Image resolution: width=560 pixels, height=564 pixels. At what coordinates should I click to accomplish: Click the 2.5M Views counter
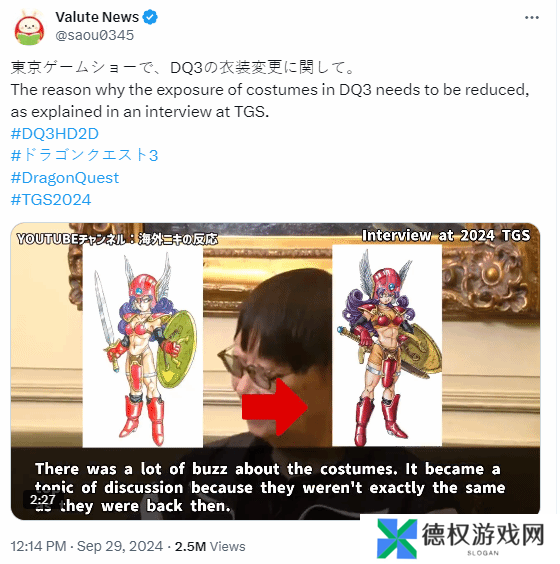(210, 547)
